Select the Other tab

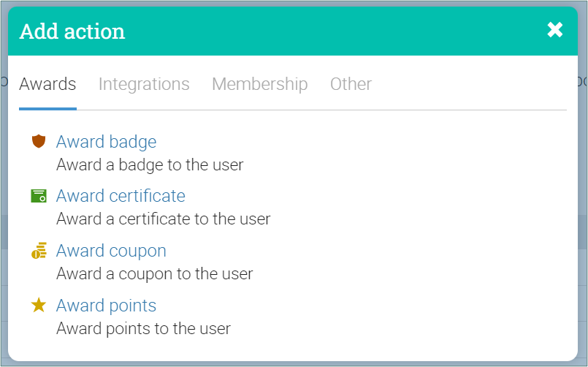[351, 84]
